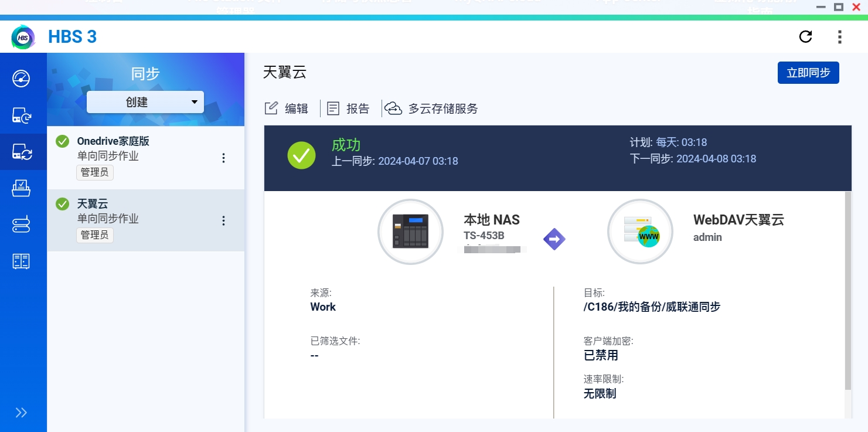This screenshot has width=868, height=432.
Task: Refresh the HBS 3 view
Action: click(806, 37)
